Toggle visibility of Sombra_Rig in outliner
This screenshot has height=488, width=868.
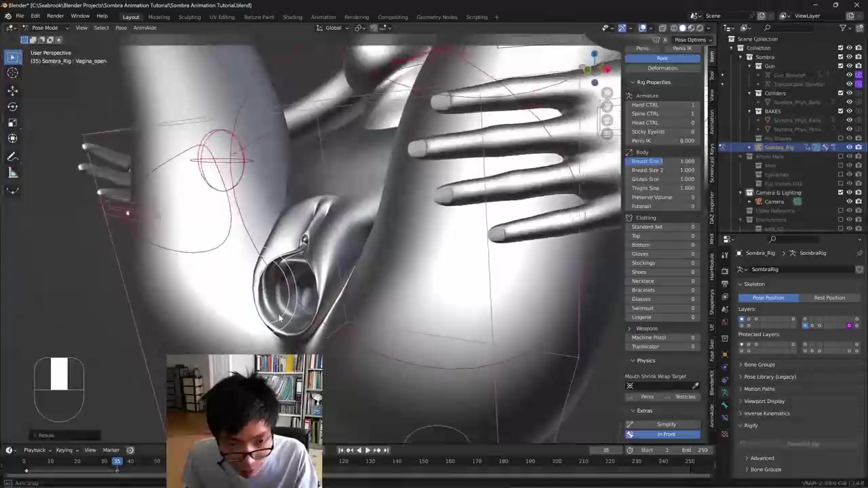tap(849, 147)
